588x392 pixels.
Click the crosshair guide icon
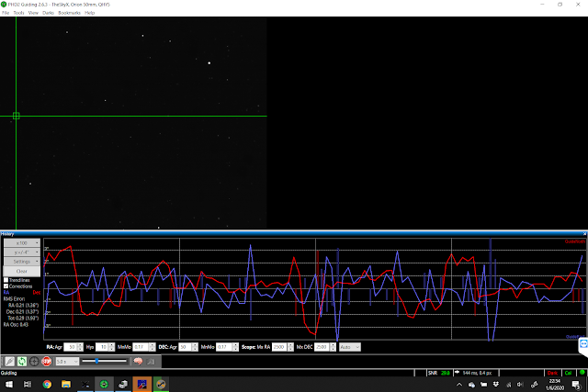[34, 362]
